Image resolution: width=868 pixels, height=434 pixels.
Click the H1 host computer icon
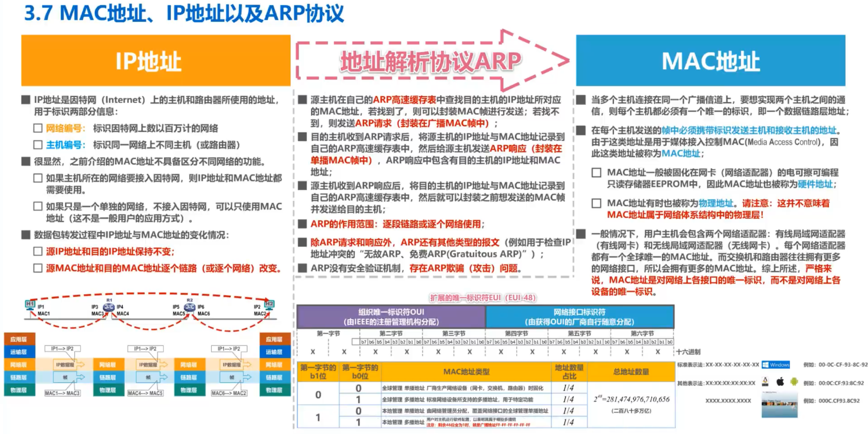point(30,305)
